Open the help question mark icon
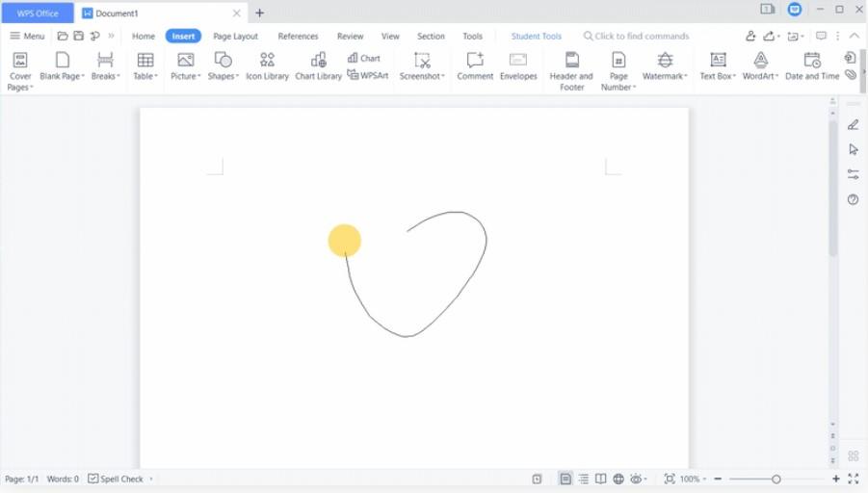The image size is (868, 493). [853, 199]
